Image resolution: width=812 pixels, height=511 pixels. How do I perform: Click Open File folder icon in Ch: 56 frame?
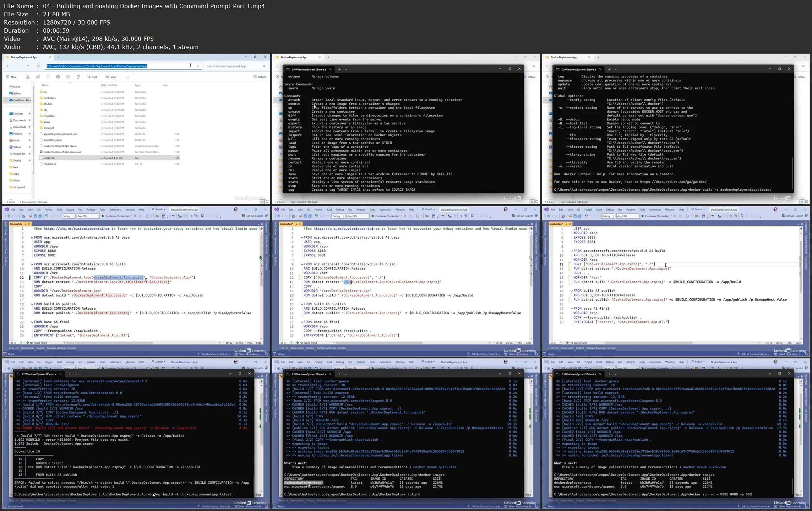(31, 216)
